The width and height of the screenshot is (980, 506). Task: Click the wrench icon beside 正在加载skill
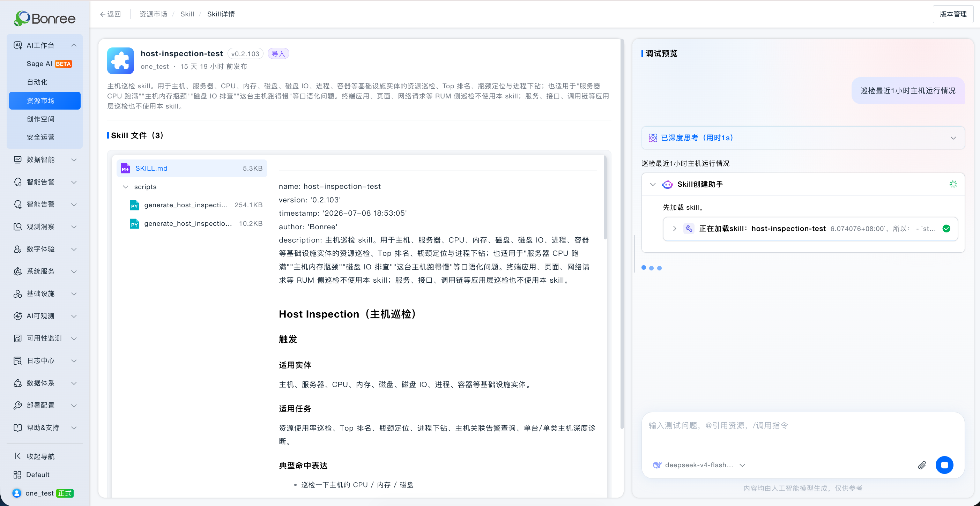689,229
